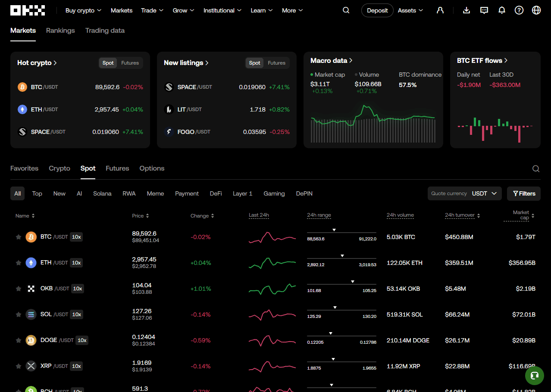Viewport: 551px width, 392px height.
Task: Favorite the ETH/USDT row star
Action: pyautogui.click(x=19, y=263)
